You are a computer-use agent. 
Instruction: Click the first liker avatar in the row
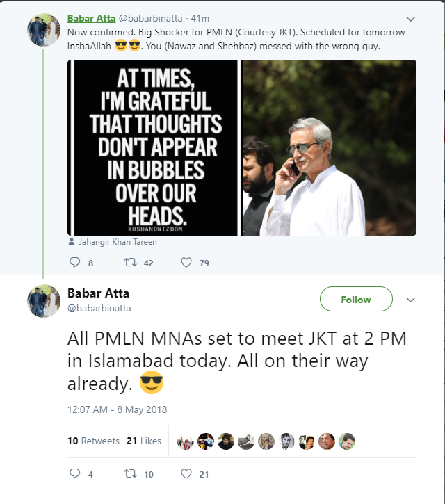[185, 441]
